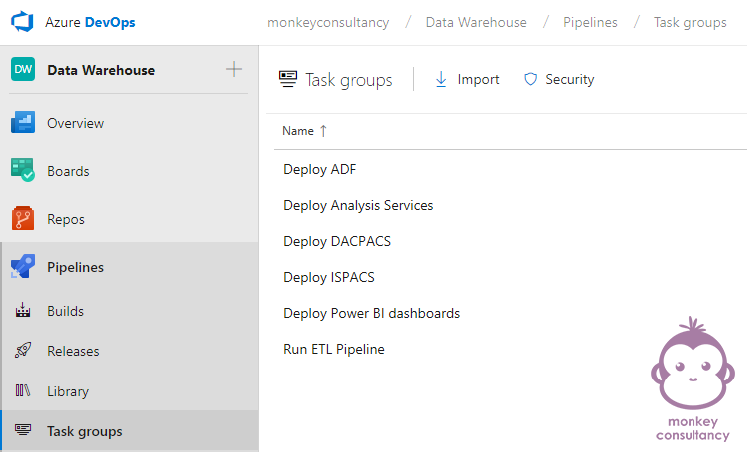Click the Pipelines rocket icon
Image resolution: width=747 pixels, height=452 pixels.
(23, 266)
